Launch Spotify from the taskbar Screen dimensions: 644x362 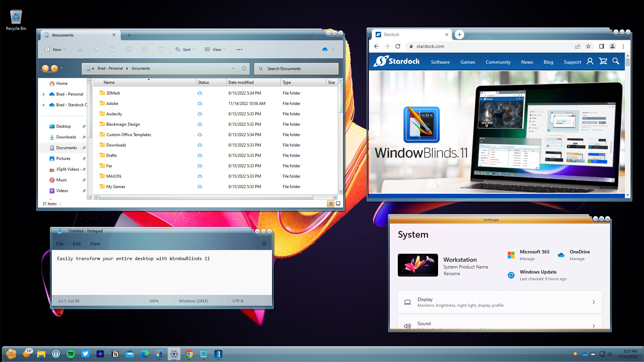click(x=71, y=354)
